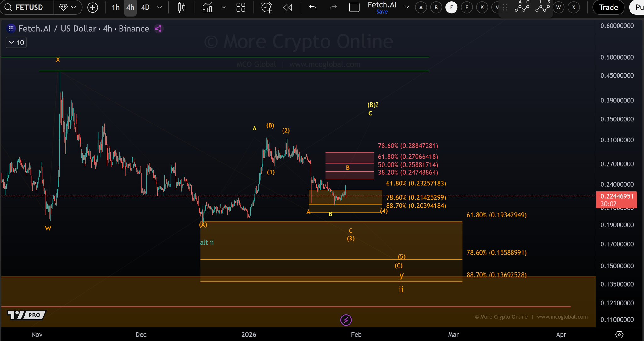Toggle the highlighted F quick button
The width and height of the screenshot is (644, 341).
pyautogui.click(x=451, y=7)
